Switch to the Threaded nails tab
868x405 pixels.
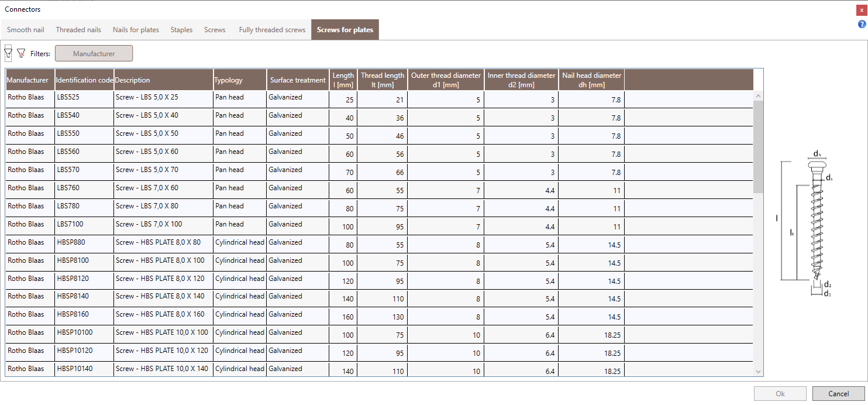tap(78, 30)
